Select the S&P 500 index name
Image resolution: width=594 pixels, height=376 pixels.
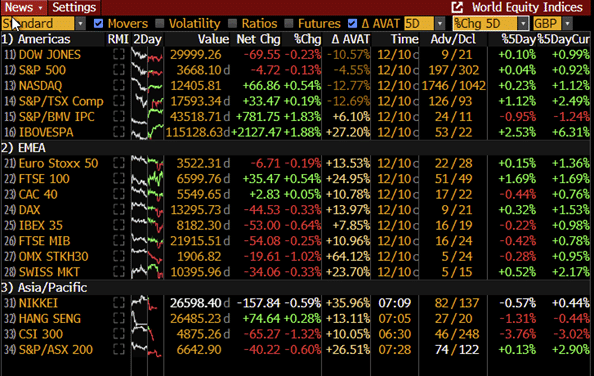point(42,70)
